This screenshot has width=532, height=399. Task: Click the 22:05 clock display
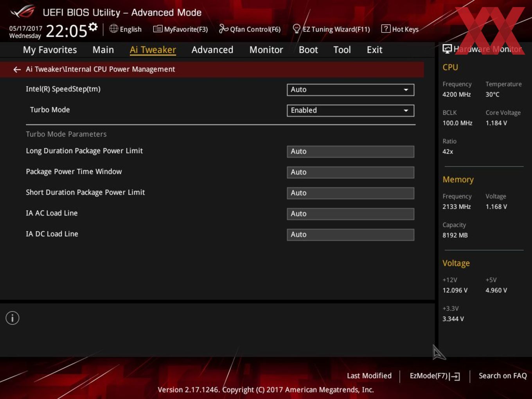coord(66,31)
